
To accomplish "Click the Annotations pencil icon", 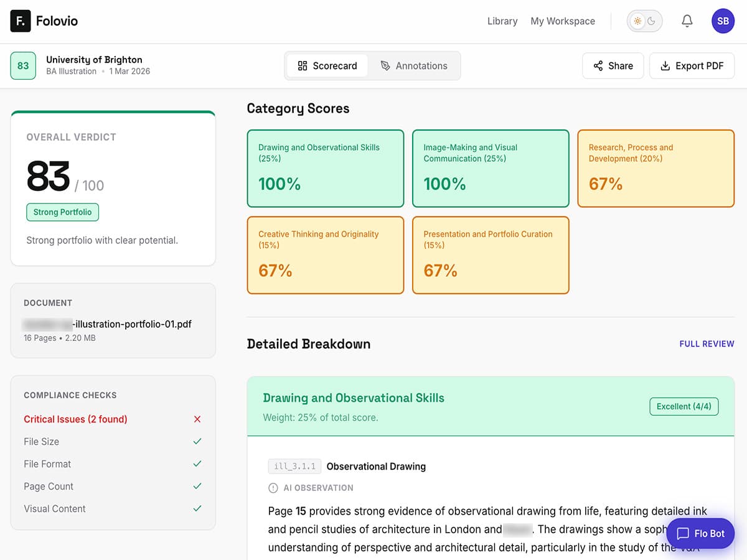I will [x=387, y=65].
